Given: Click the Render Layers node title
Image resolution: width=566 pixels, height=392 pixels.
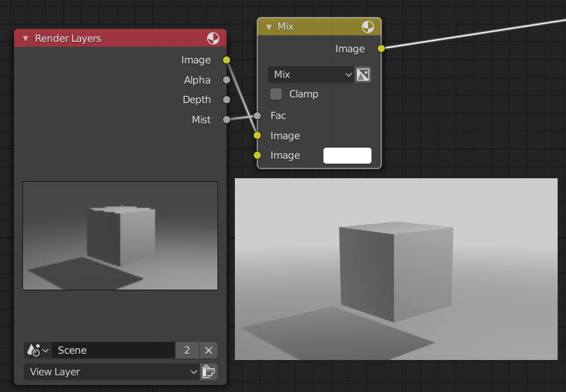Looking at the screenshot, I should point(68,38).
